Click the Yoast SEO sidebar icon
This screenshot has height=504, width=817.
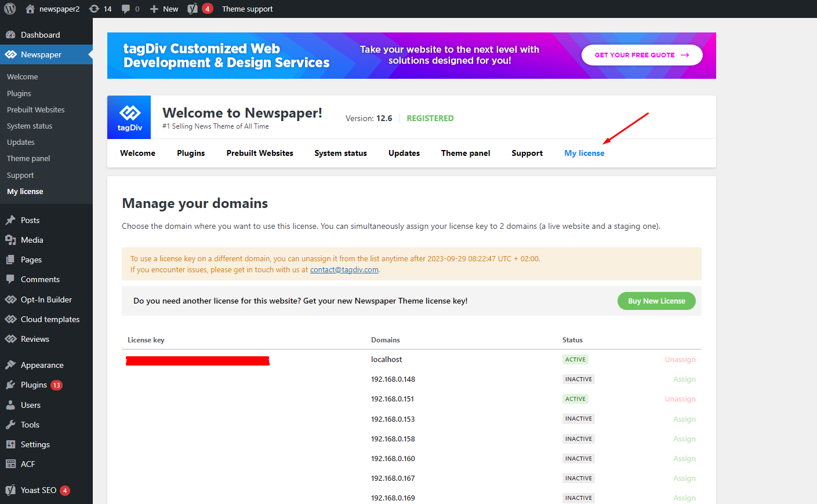click(x=10, y=490)
